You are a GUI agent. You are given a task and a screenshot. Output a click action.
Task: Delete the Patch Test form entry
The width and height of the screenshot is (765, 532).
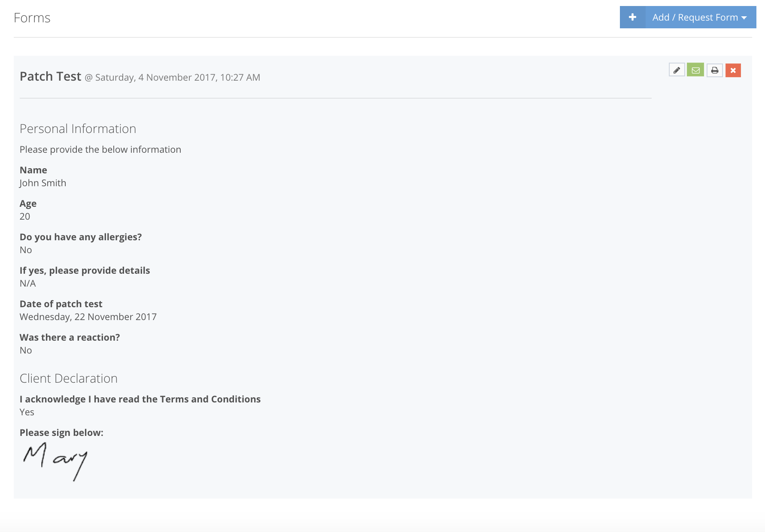(x=733, y=70)
